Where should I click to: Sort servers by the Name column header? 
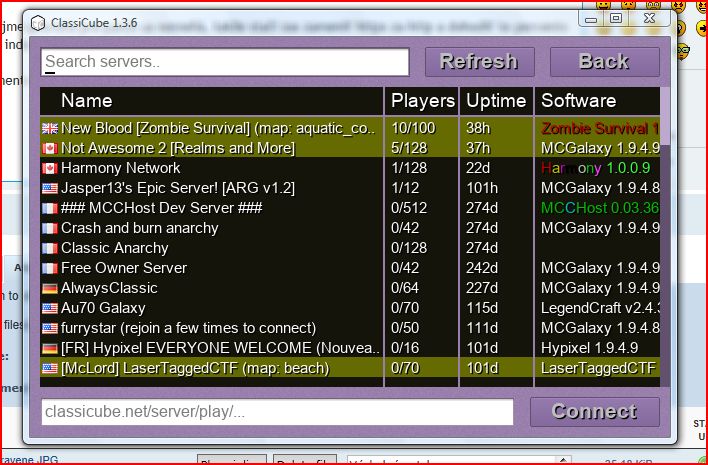pyautogui.click(x=211, y=101)
